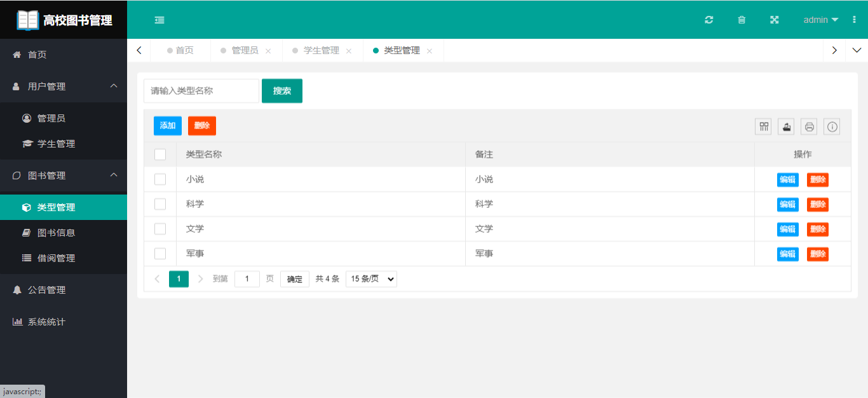This screenshot has height=398, width=868.
Task: Click the refresh icon in top bar
Action: pos(709,20)
